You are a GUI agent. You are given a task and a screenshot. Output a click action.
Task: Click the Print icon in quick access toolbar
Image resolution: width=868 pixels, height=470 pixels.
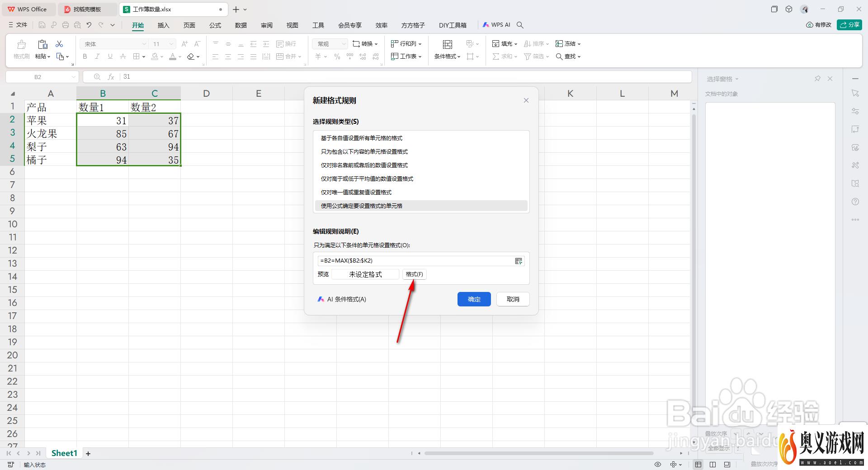click(66, 25)
